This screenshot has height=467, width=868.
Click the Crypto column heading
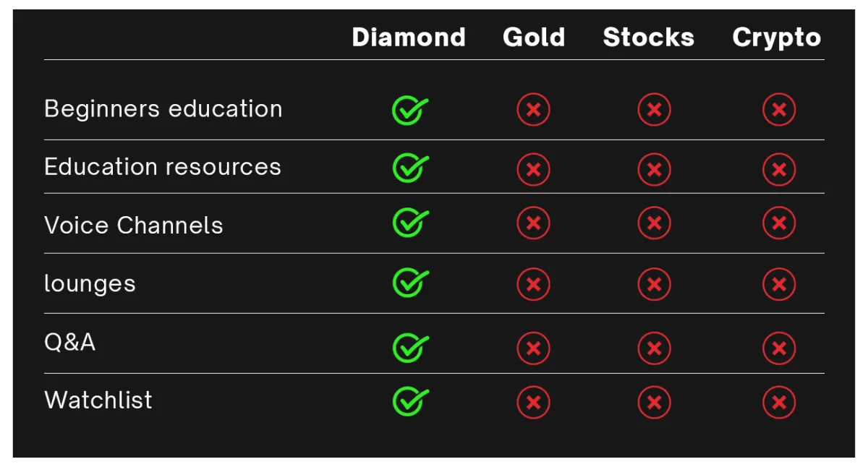(777, 38)
